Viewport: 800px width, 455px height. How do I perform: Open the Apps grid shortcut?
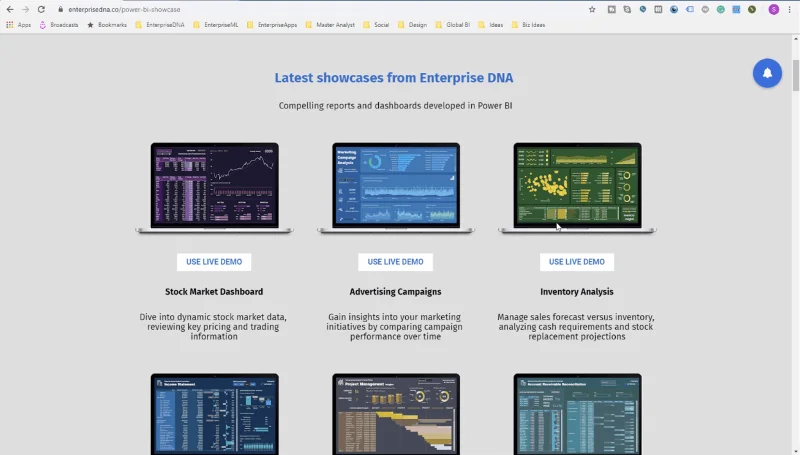point(18,24)
